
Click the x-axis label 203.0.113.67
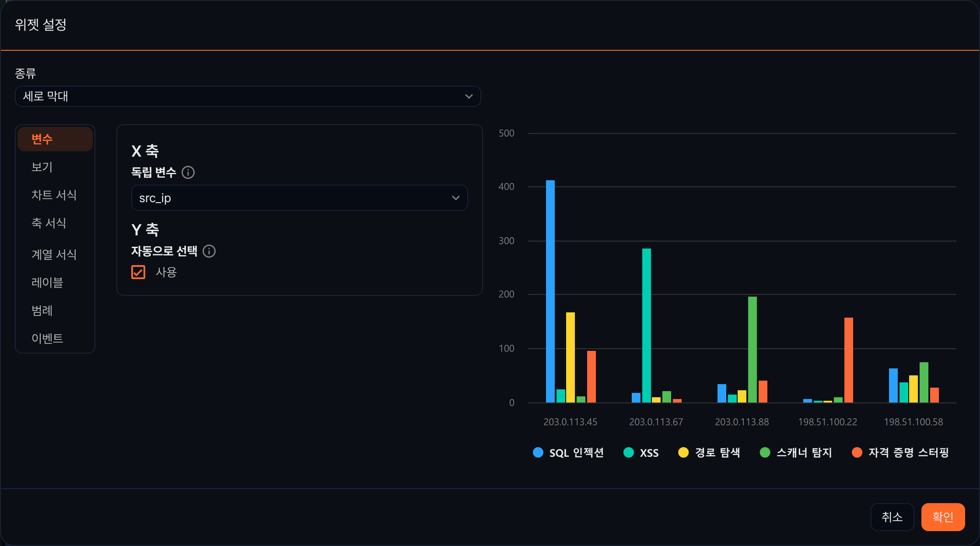[x=656, y=422]
